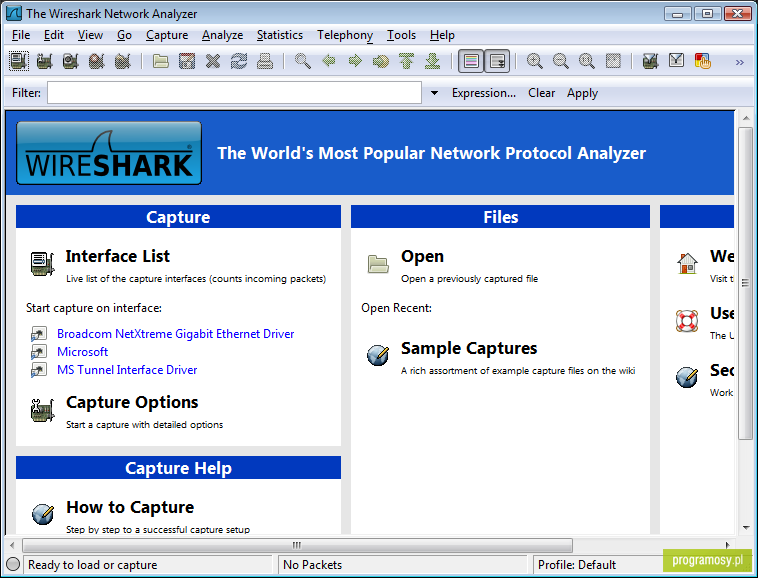Go back in packet history arrow
Image resolution: width=758 pixels, height=578 pixels.
tap(329, 61)
